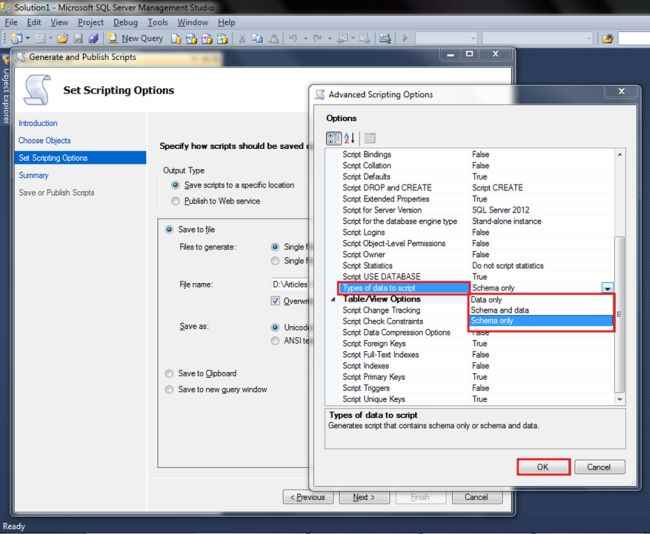Open the Window menu
This screenshot has height=534, width=650.
[x=192, y=22]
